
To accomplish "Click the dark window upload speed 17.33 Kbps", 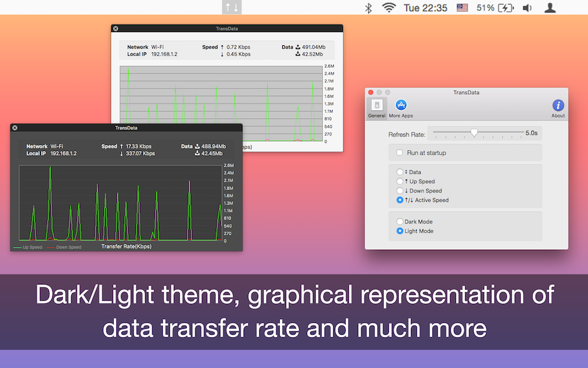I will [139, 146].
